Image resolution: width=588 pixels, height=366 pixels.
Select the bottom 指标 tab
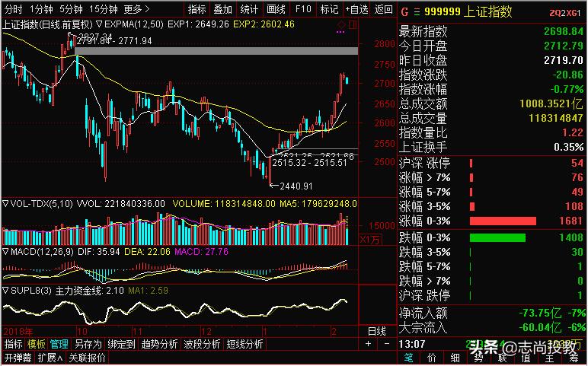point(13,344)
